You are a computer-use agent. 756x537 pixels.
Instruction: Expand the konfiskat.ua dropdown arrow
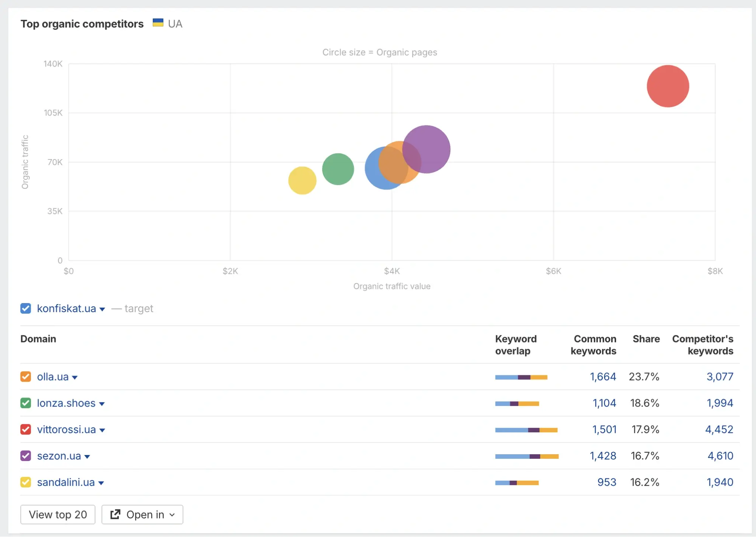102,310
